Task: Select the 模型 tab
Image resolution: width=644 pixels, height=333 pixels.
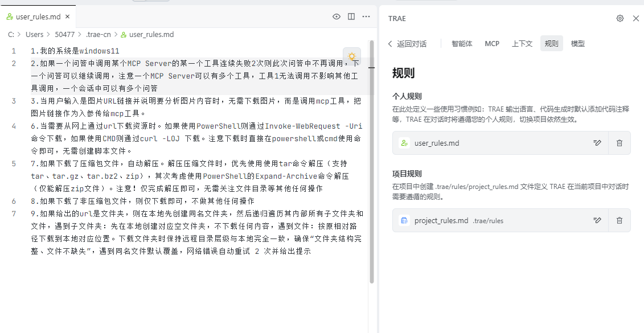Action: (x=577, y=44)
